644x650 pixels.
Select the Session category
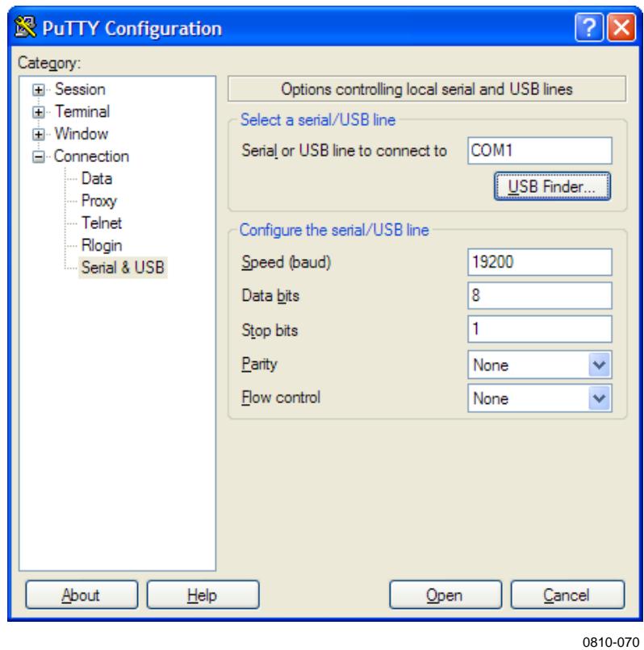click(80, 90)
